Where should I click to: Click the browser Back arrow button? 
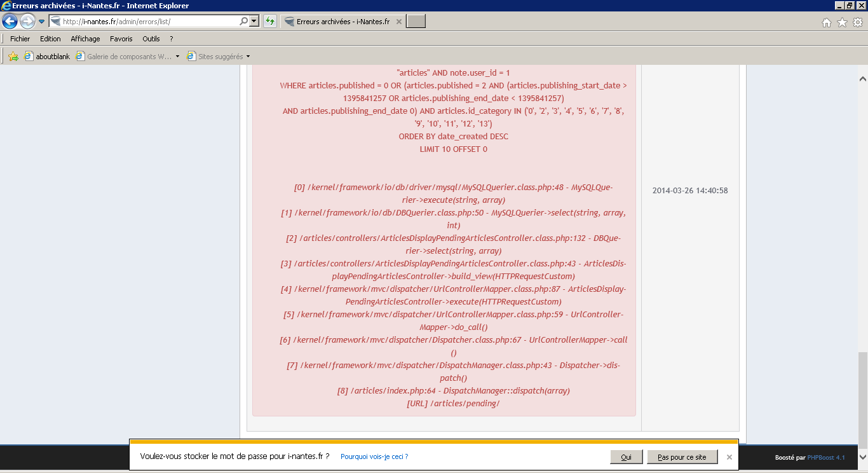coord(10,22)
